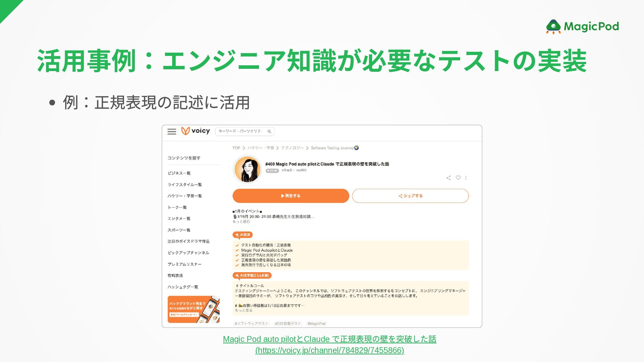Screen dimensions: 644x362
Task: Open ビジネス一覧 in the sidebar
Action: (x=179, y=173)
